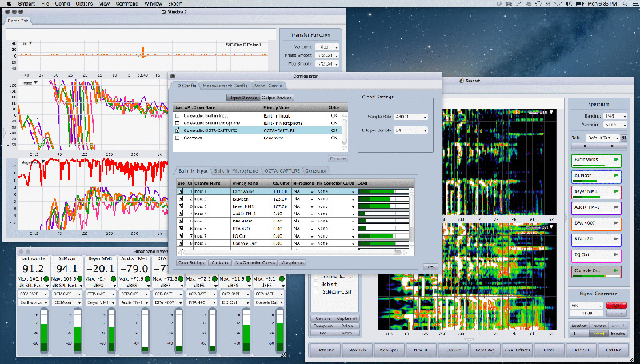
Task: Click the run-all play button under Tab
Action: [612, 146]
